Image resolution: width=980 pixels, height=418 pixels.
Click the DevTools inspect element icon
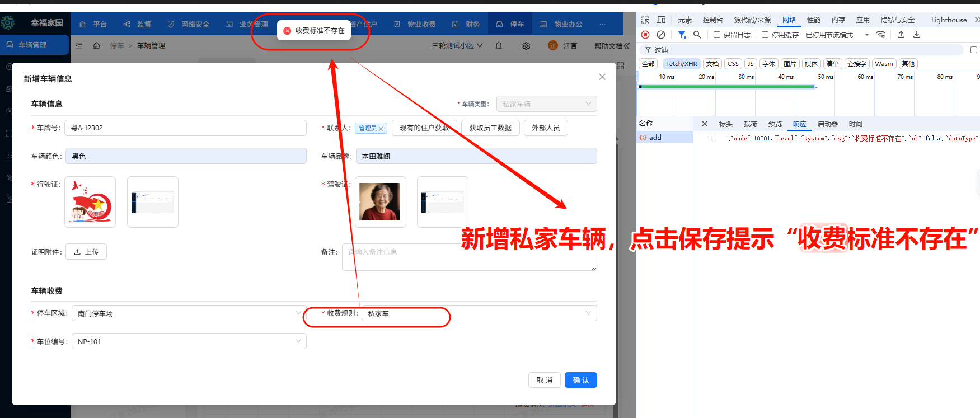(645, 20)
